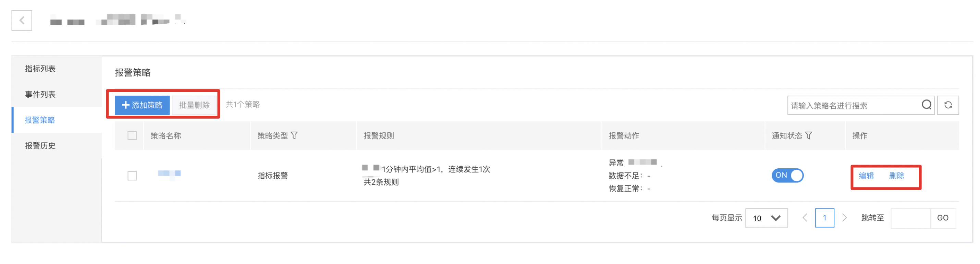Image resolution: width=980 pixels, height=264 pixels.
Task: Open the 通知状态 filter funnel
Action: (x=808, y=135)
